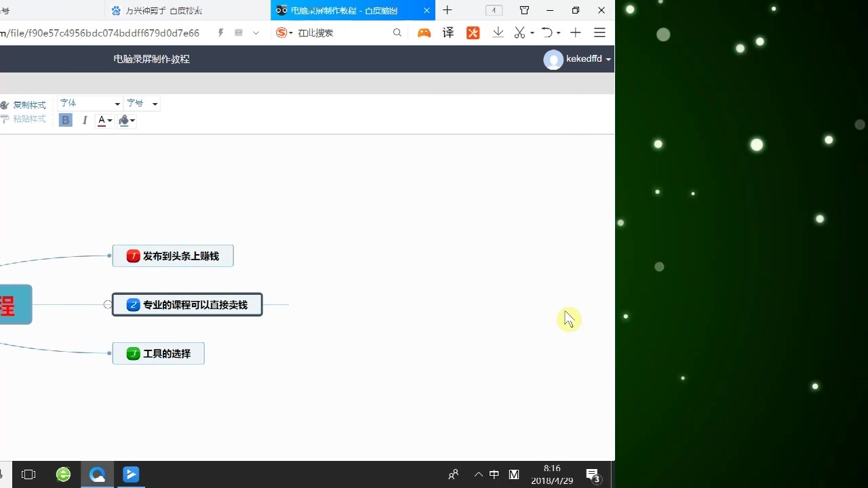This screenshot has width=868, height=488.
Task: Click the undo closed tab icon
Action: 547,33
